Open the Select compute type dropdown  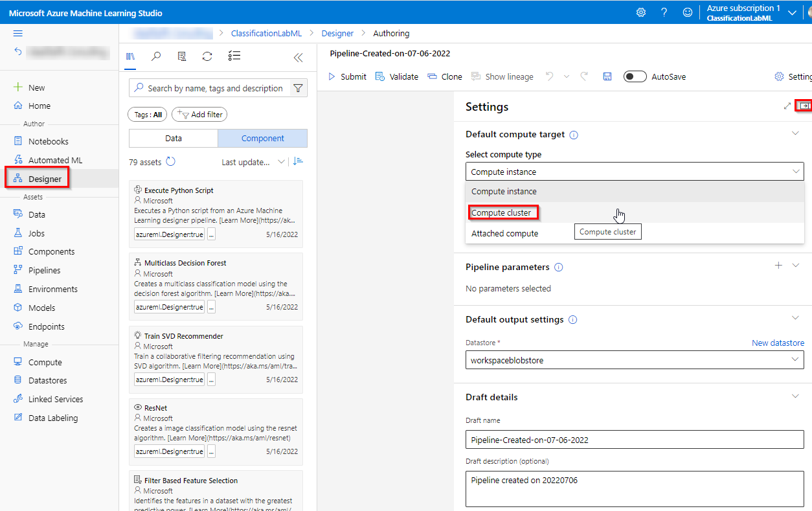634,172
